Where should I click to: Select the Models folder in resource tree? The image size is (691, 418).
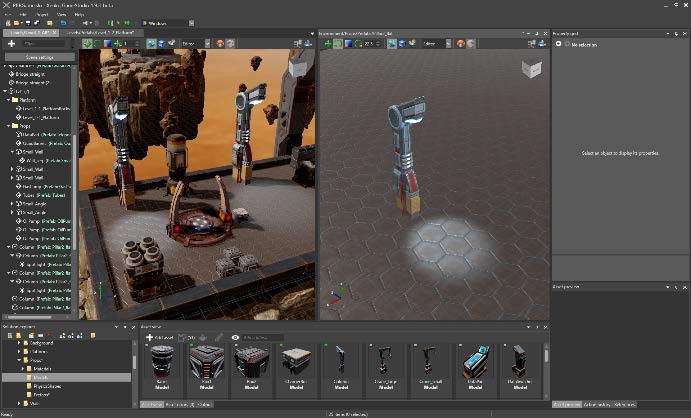tap(40, 377)
